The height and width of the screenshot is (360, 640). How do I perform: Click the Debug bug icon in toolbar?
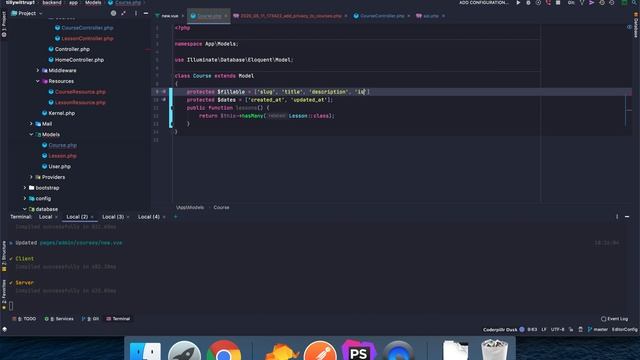[x=528, y=2]
